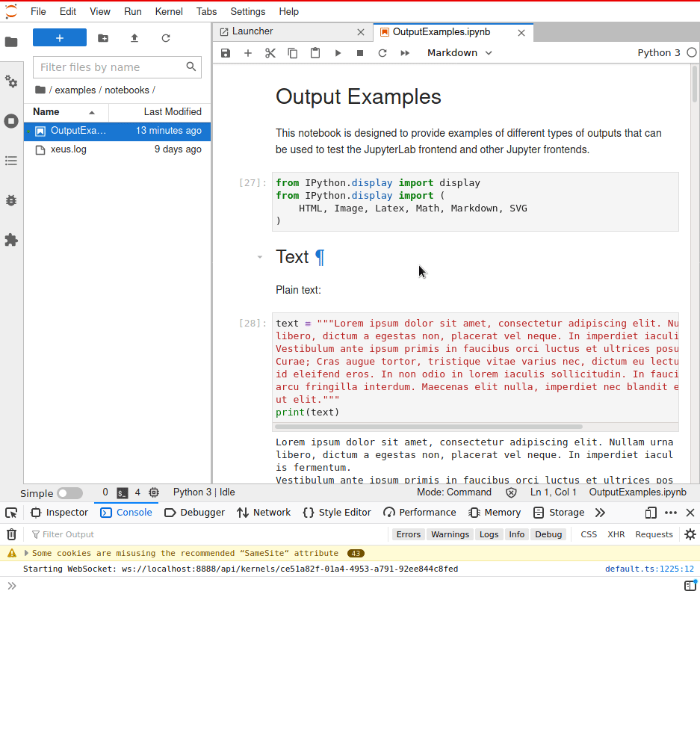Select the xeus.log file
700x751 pixels.
click(x=117, y=149)
